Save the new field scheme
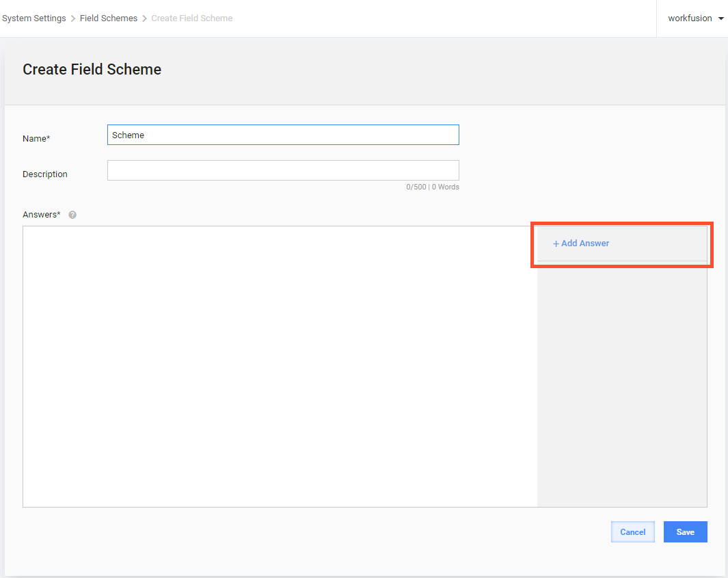Image resolution: width=728 pixels, height=578 pixels. tap(686, 532)
